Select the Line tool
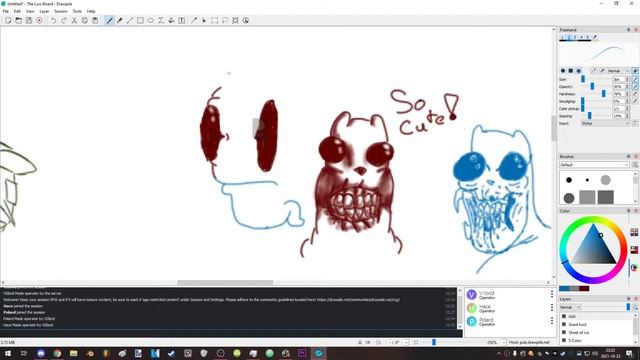This screenshot has width=640, height=360. point(130,20)
